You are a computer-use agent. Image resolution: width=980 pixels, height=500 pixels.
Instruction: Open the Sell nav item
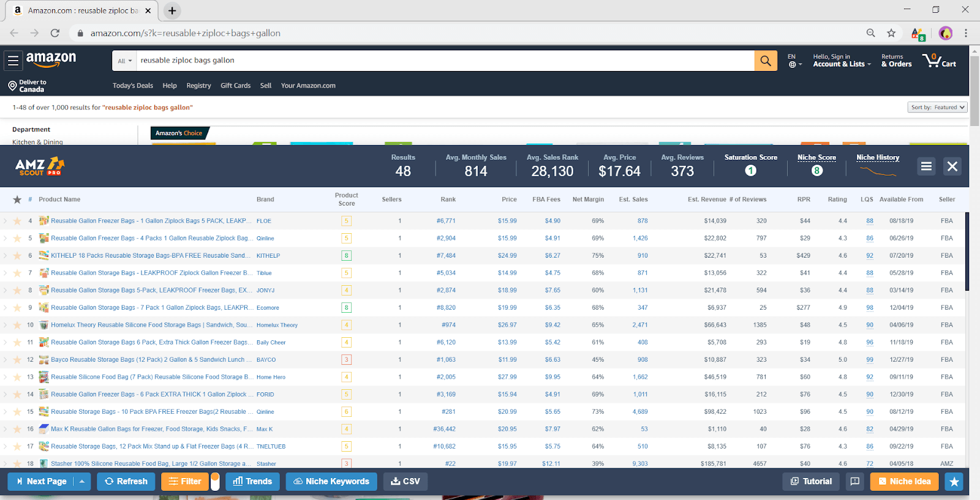(266, 86)
